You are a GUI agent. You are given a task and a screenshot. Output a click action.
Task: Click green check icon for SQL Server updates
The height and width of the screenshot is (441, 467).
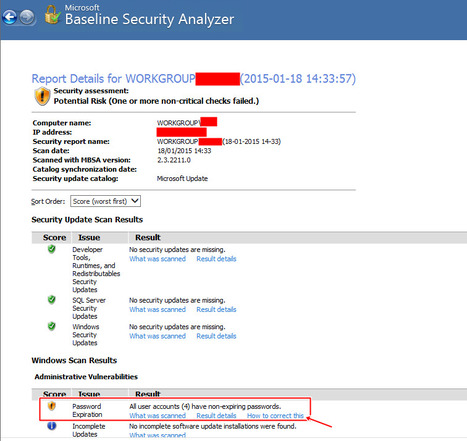(x=51, y=300)
